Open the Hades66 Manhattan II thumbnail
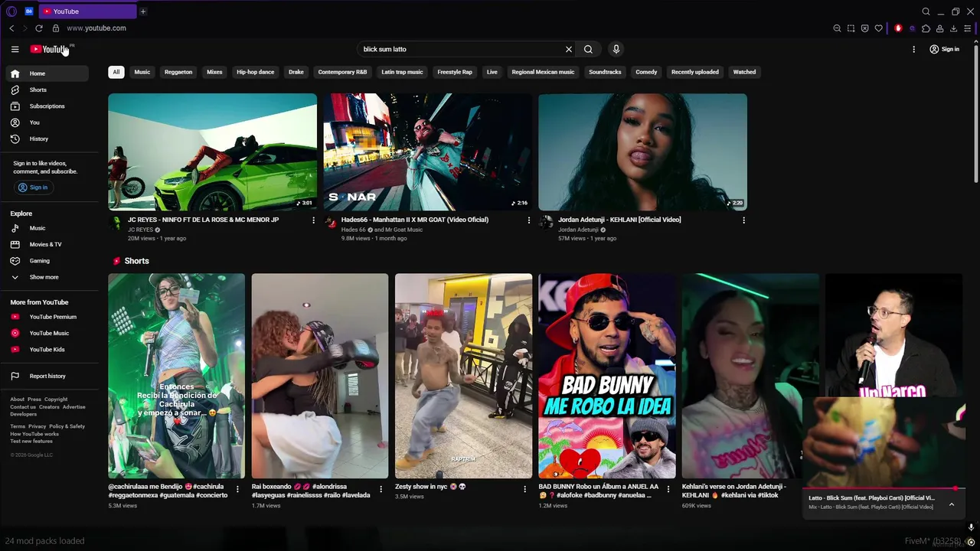The width and height of the screenshot is (980, 551). (x=427, y=152)
